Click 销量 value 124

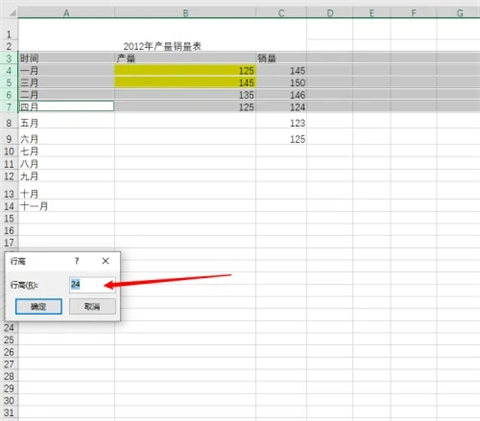click(281, 107)
